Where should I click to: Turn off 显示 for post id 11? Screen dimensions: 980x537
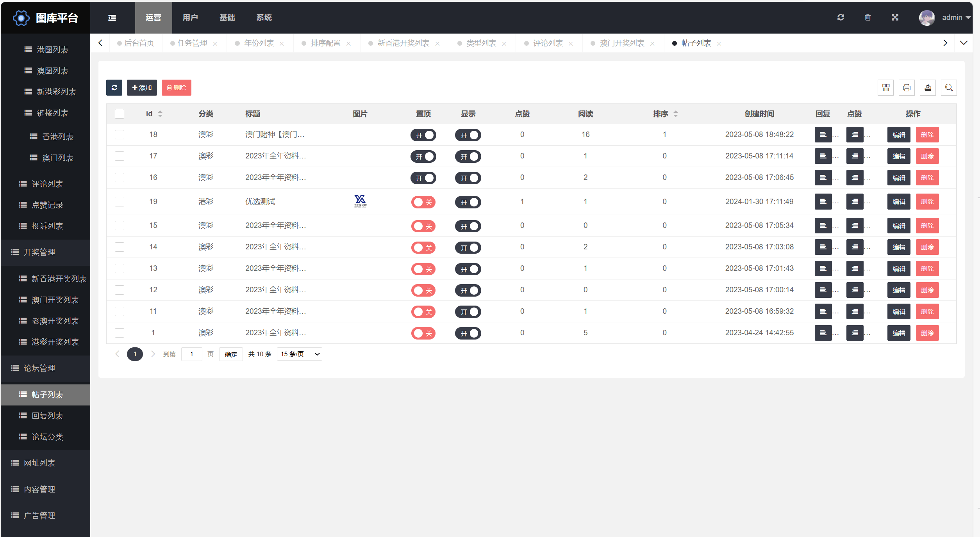click(468, 312)
